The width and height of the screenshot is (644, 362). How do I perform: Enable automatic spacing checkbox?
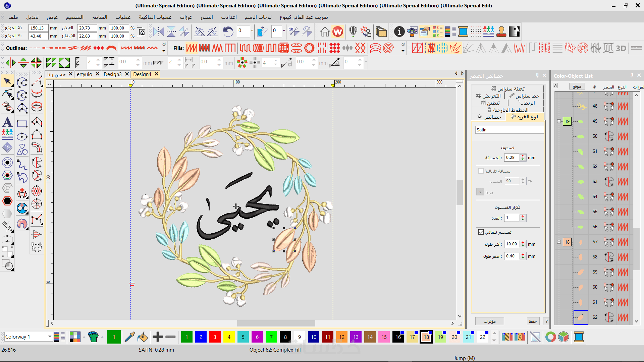coord(481,171)
